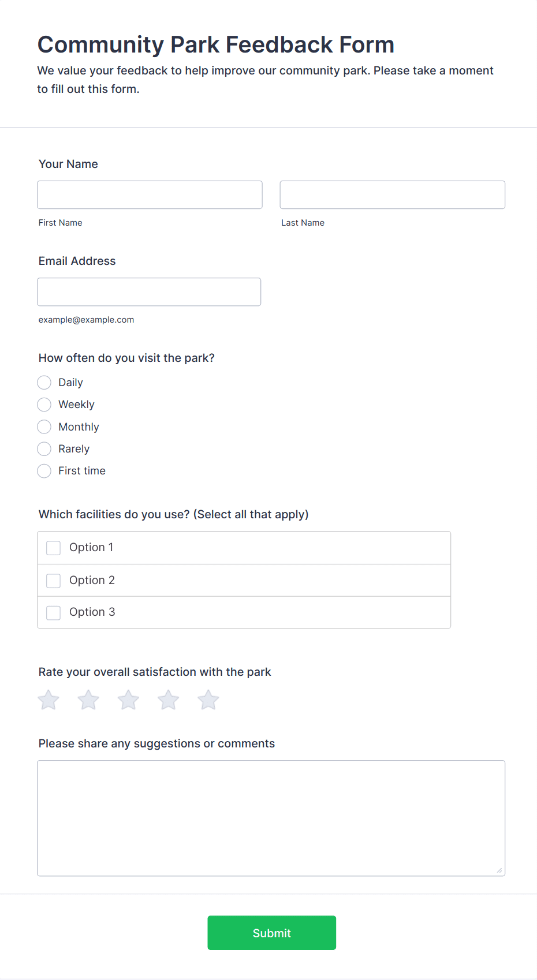Image resolution: width=537 pixels, height=980 pixels.
Task: Check the Option 1 facility box
Action: [x=54, y=548]
